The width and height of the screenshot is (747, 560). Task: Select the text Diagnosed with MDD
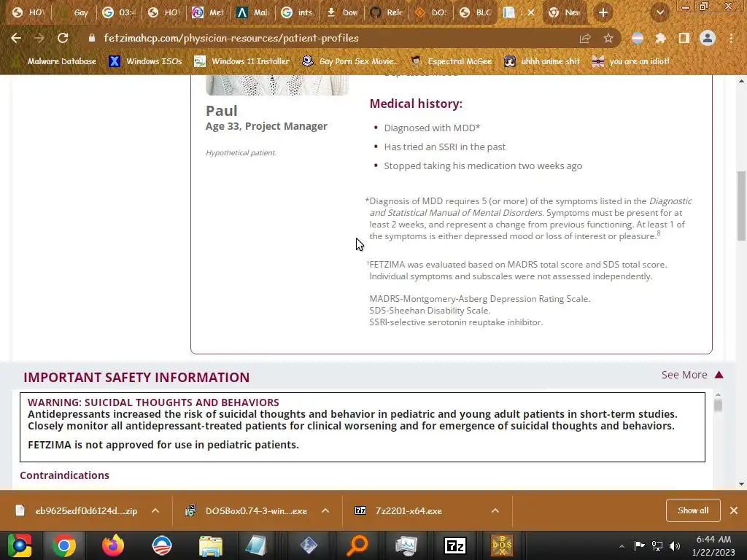(x=432, y=128)
